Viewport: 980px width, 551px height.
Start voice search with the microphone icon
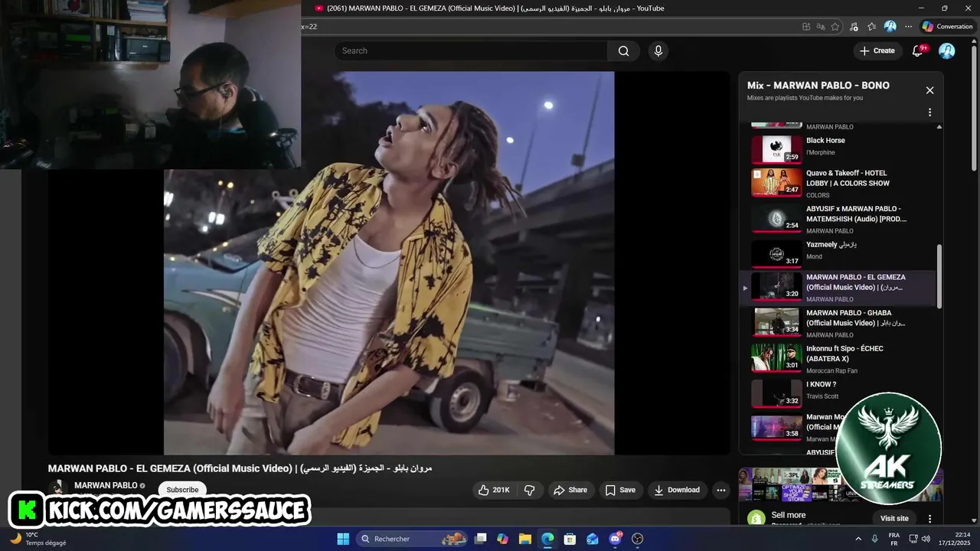pos(658,51)
